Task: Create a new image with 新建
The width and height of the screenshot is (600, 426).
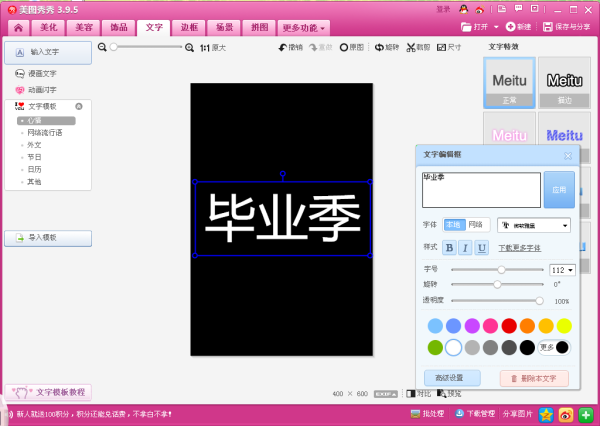Action: 518,27
